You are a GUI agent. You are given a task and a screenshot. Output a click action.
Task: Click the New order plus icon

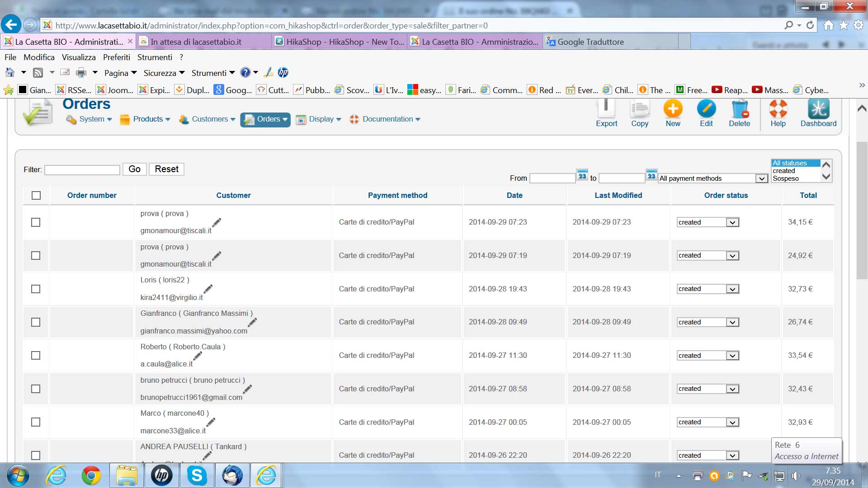coord(673,110)
